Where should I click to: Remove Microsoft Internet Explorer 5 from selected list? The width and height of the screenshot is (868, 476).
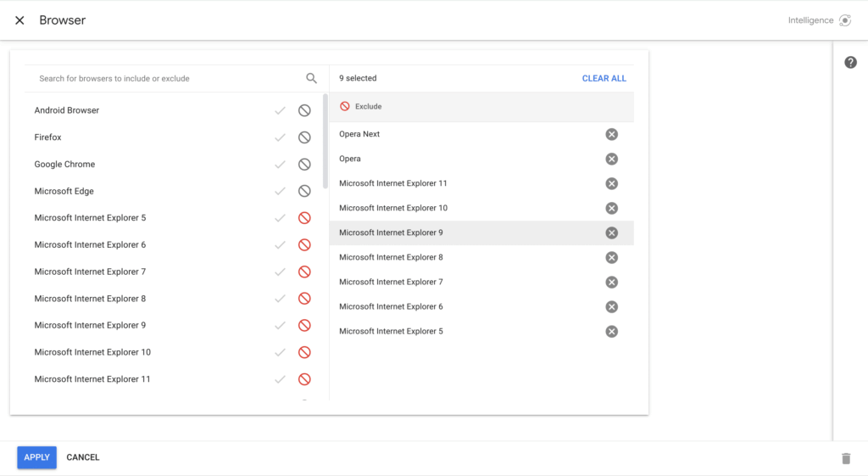click(611, 331)
